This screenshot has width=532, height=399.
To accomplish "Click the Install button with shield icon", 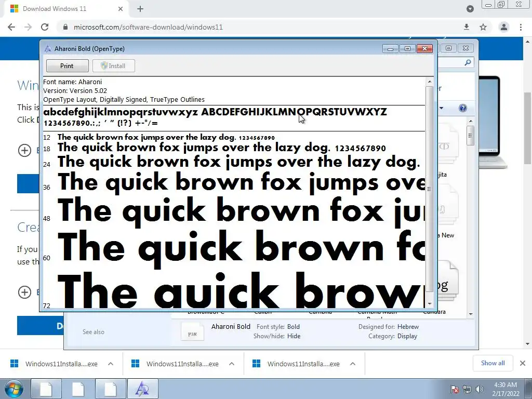I will (x=114, y=66).
